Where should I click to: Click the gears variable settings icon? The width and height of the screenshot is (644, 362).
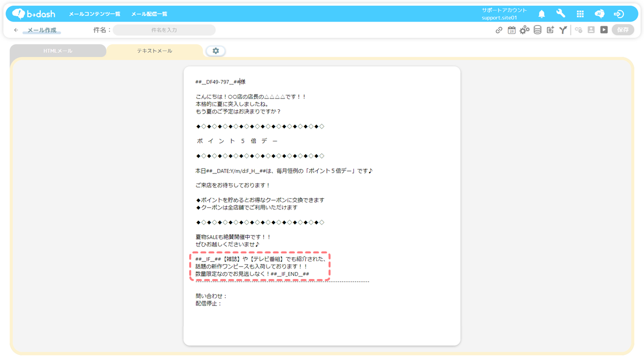coord(524,30)
